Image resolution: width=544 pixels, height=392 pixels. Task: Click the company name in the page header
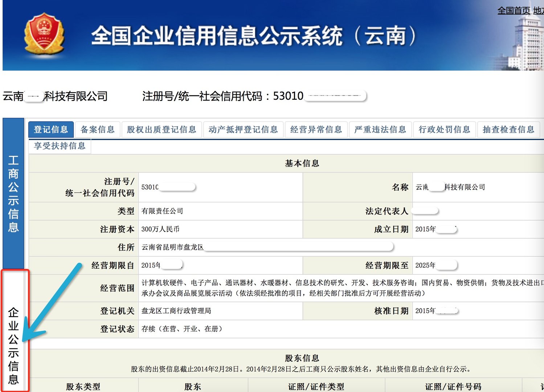click(55, 96)
